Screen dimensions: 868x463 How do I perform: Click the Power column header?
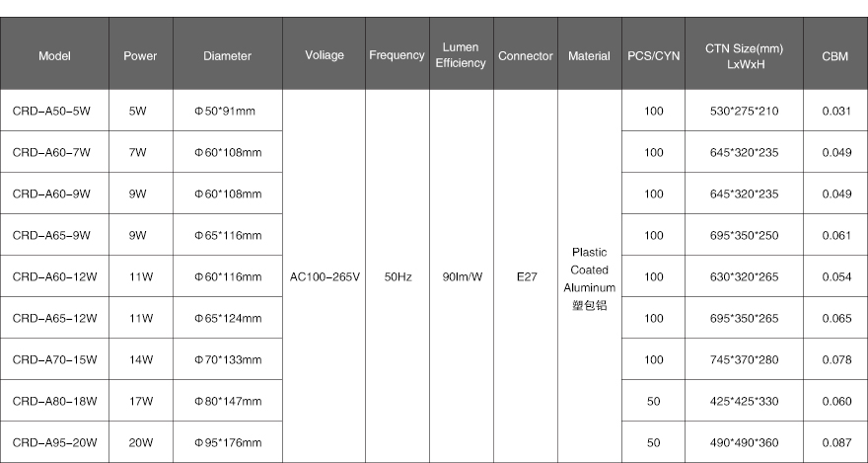pos(141,53)
